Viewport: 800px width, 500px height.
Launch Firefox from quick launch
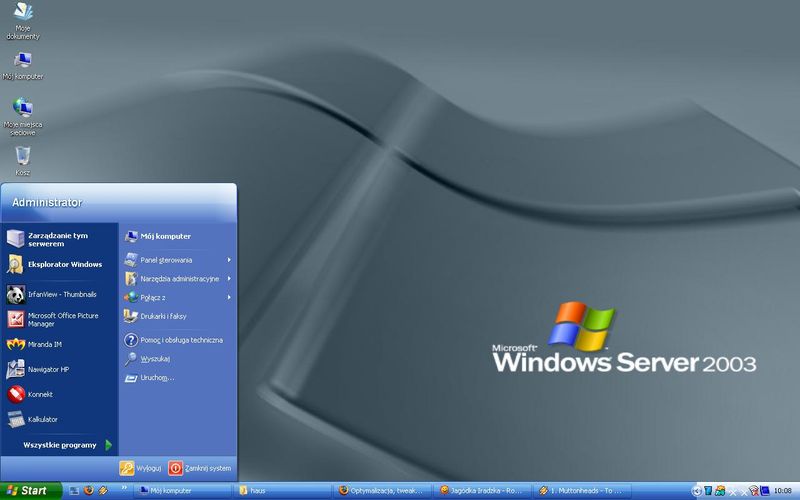click(89, 491)
